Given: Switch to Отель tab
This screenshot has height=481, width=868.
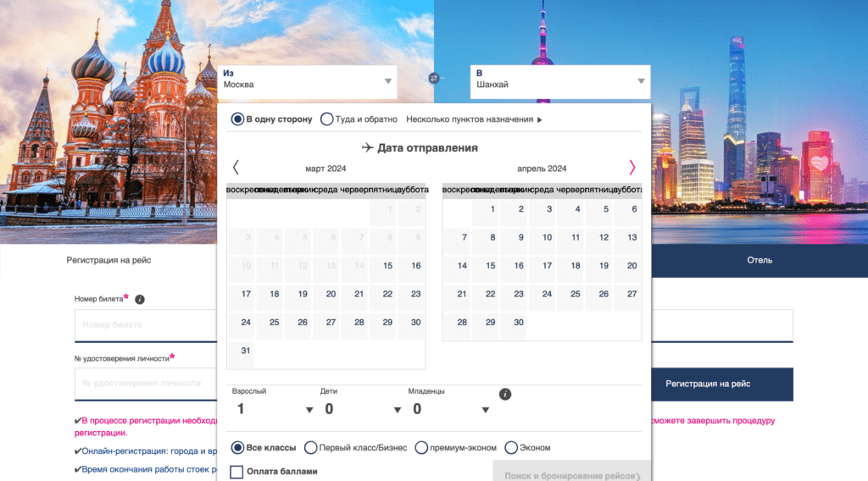Looking at the screenshot, I should click(x=759, y=261).
